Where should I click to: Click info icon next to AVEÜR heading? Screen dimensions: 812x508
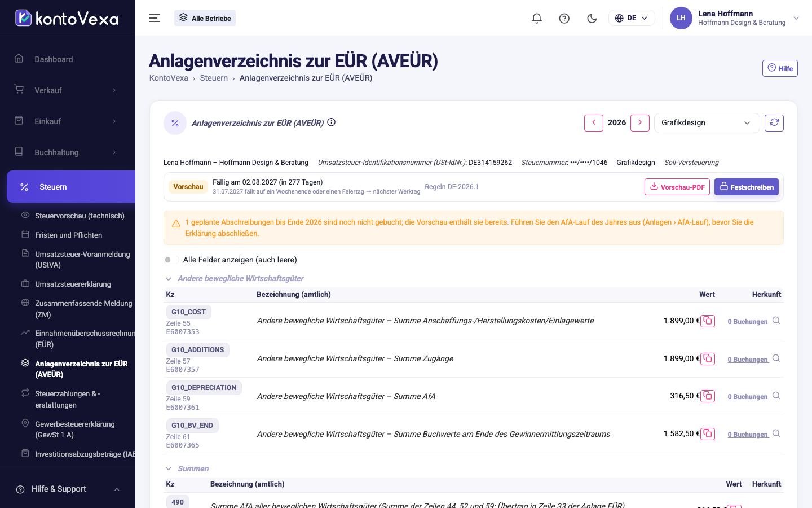tap(332, 122)
